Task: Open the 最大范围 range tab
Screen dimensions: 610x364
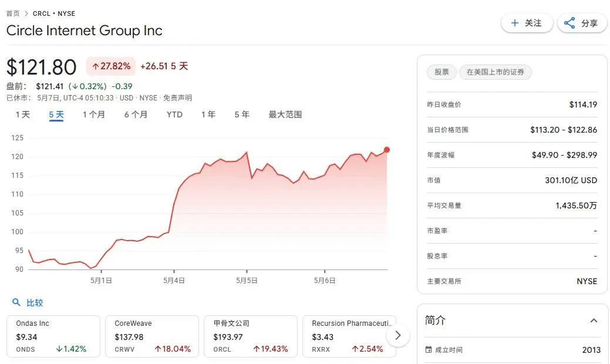Action: pyautogui.click(x=285, y=114)
